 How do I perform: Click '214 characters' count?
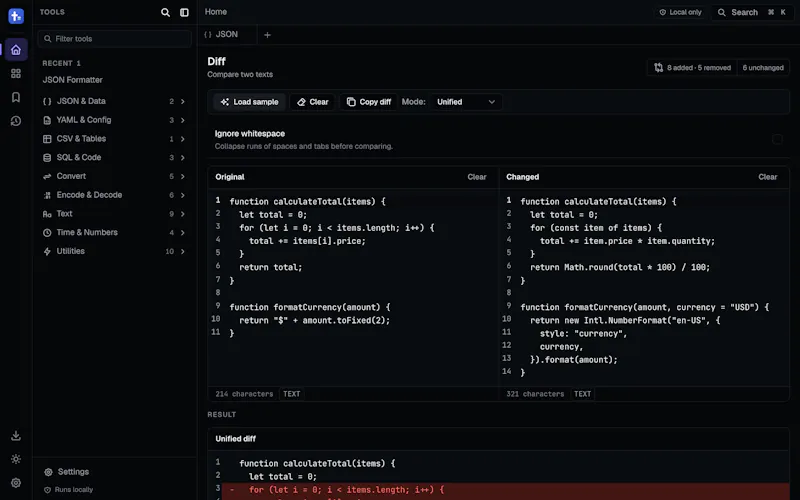tap(244, 394)
